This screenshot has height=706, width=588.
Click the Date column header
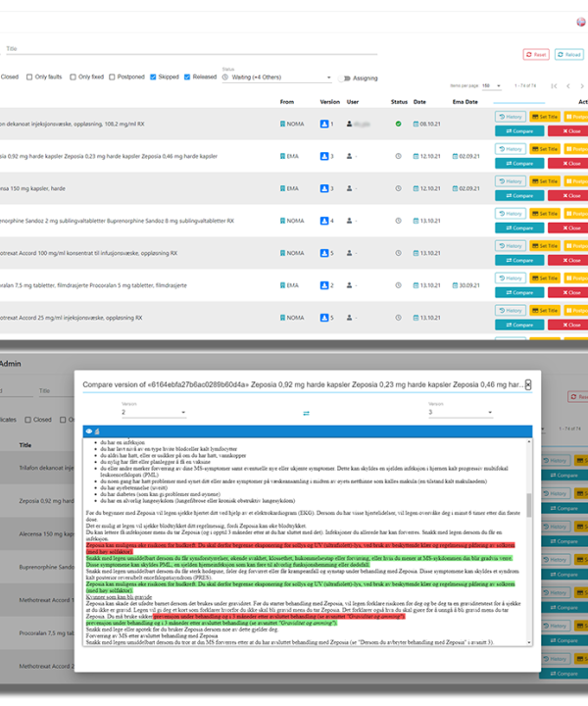419,102
